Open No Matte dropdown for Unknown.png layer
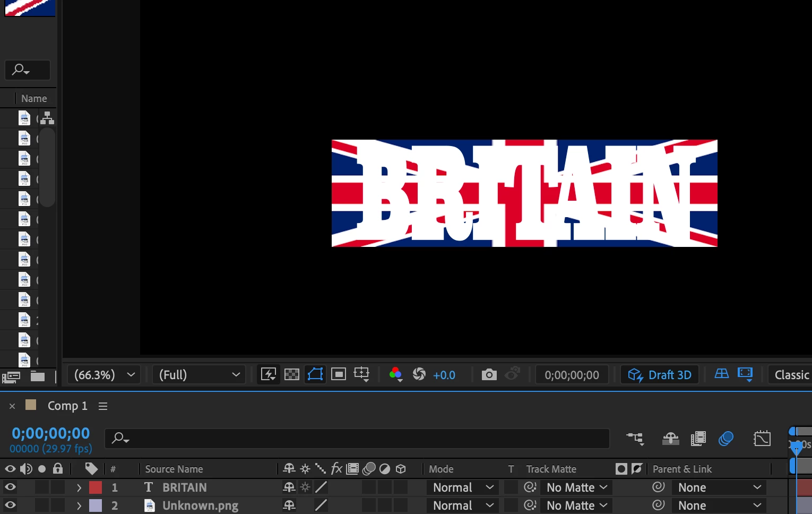812x514 pixels. pyautogui.click(x=577, y=506)
